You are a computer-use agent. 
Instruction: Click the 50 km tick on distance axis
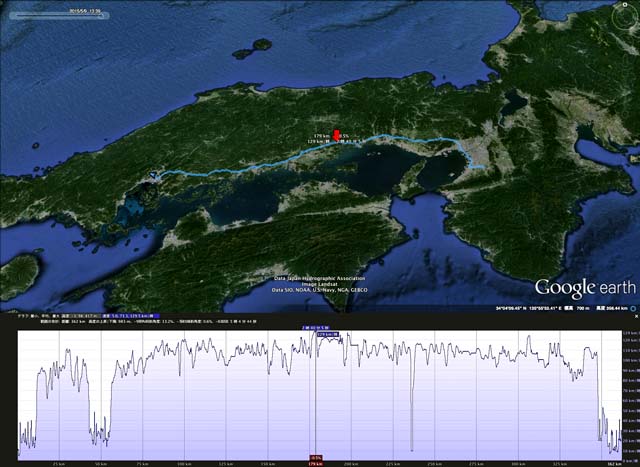point(101,464)
